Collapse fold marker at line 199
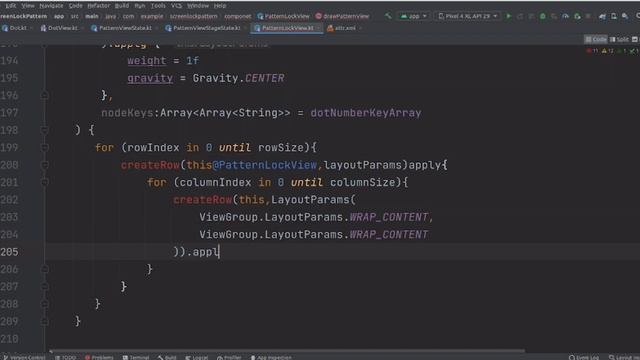Viewport: 640px width, 360px height. [44, 147]
